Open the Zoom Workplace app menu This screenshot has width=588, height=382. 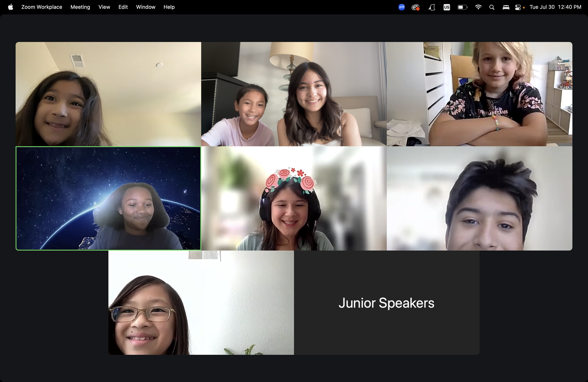click(x=41, y=7)
